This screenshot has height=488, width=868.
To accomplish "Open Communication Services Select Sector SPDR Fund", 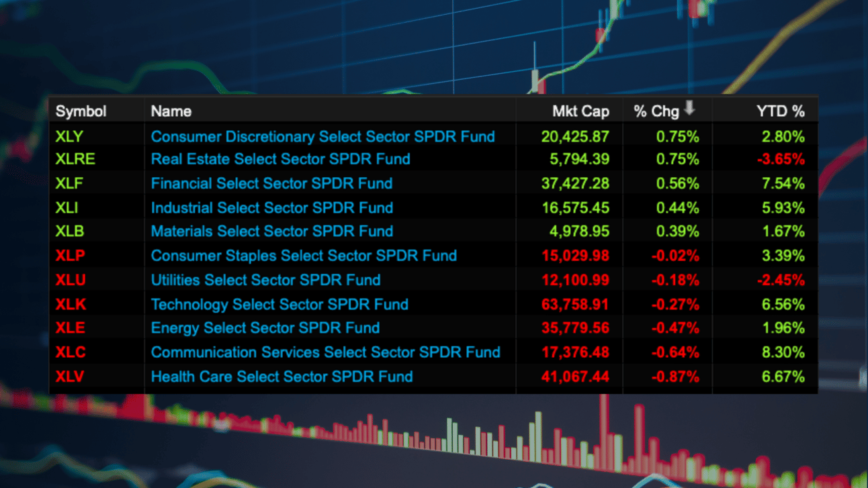I will pos(325,352).
